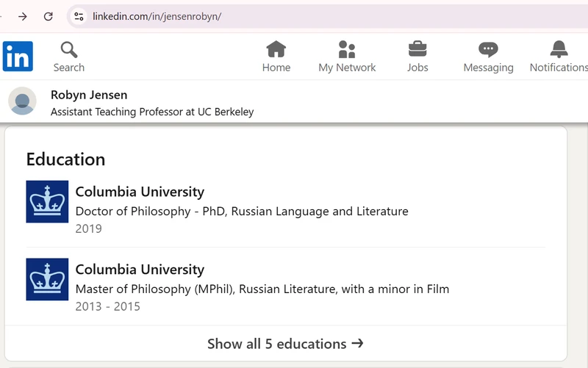
Task: Click Robyn Jensen's profile avatar
Action: point(22,101)
